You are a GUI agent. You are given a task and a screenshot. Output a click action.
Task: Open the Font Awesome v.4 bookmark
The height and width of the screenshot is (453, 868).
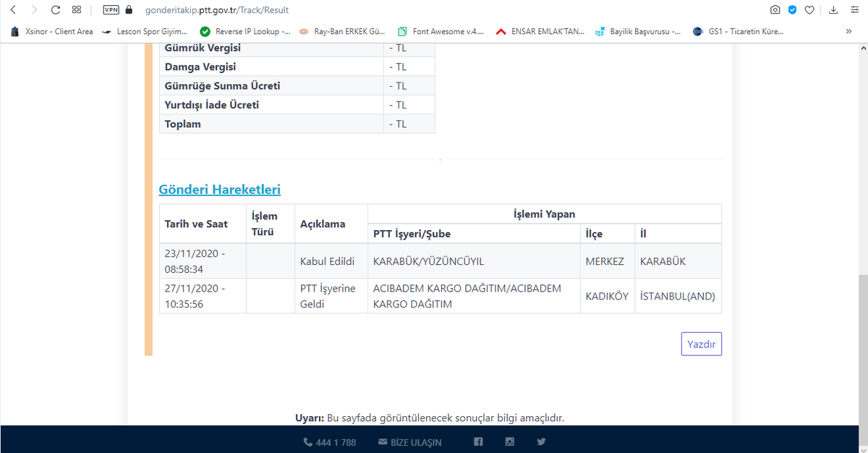[441, 32]
